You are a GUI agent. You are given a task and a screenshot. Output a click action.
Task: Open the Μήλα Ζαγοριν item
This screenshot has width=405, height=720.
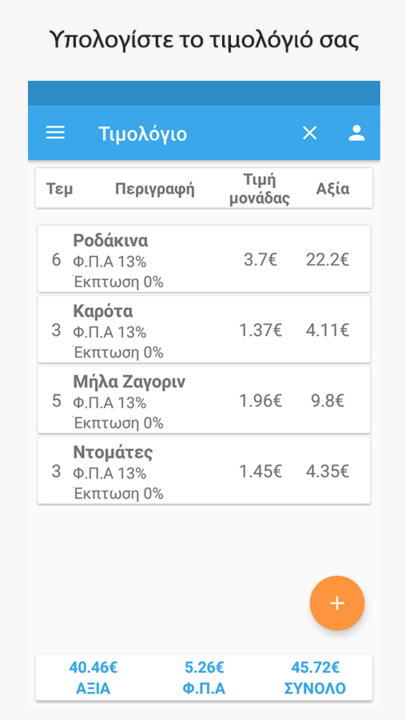(x=204, y=400)
